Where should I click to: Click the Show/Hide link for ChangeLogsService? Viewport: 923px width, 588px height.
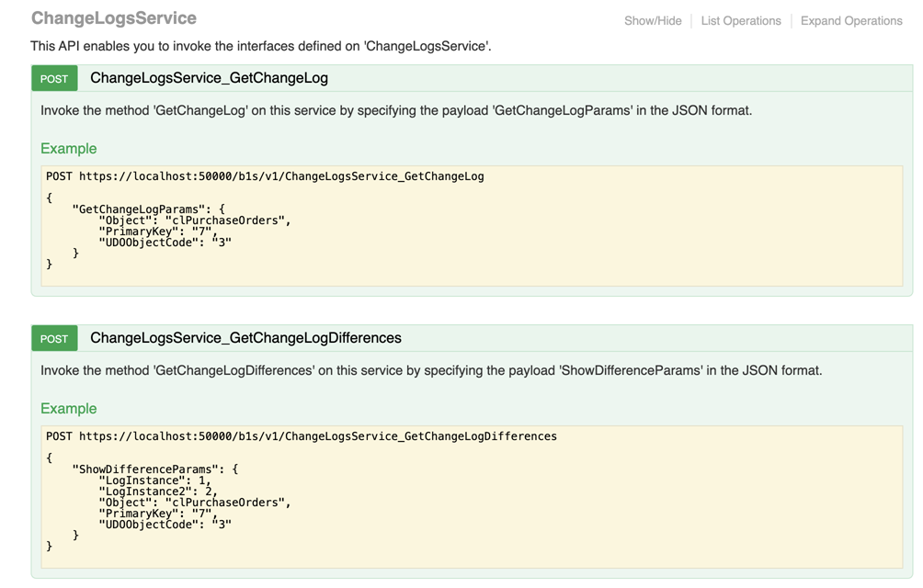pos(652,20)
